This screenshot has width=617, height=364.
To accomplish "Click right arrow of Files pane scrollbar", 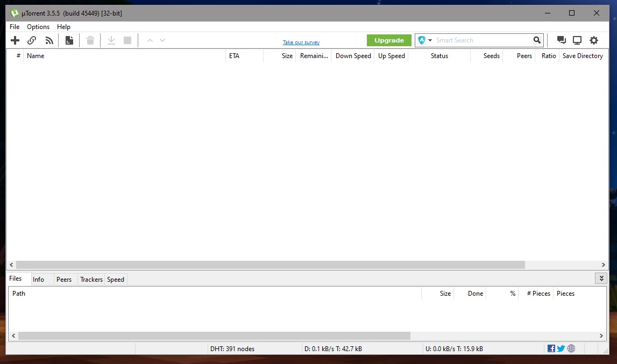I will (601, 336).
